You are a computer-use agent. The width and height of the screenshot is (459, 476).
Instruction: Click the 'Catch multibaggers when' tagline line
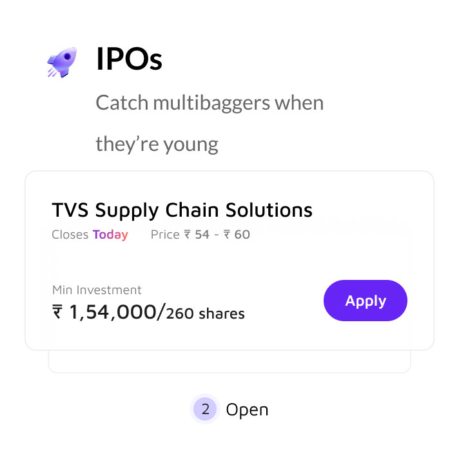(210, 103)
